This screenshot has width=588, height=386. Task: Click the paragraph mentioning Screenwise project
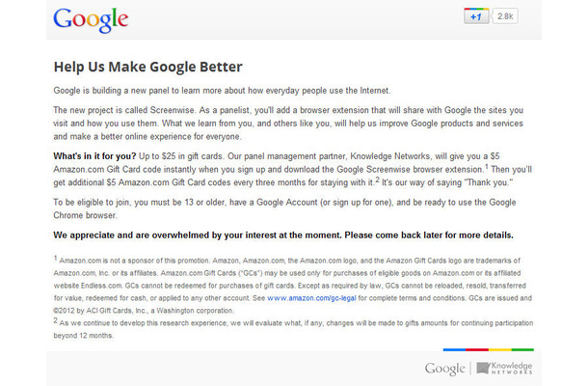(x=288, y=124)
